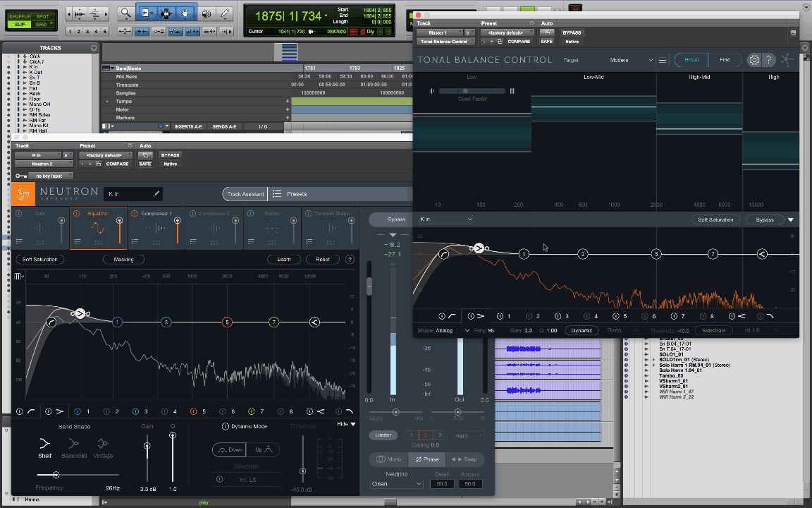Pause the Crest Factor meter in Tonal Balance

pyautogui.click(x=512, y=91)
